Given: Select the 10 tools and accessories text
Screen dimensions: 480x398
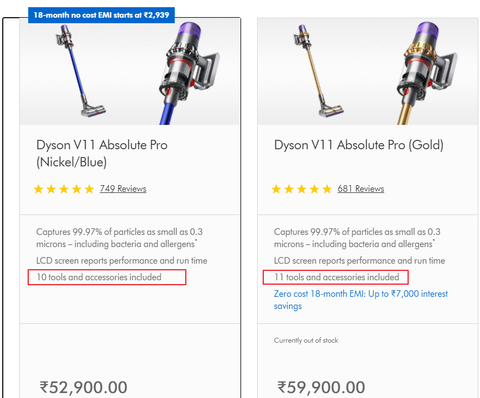Looking at the screenshot, I should pos(99,277).
